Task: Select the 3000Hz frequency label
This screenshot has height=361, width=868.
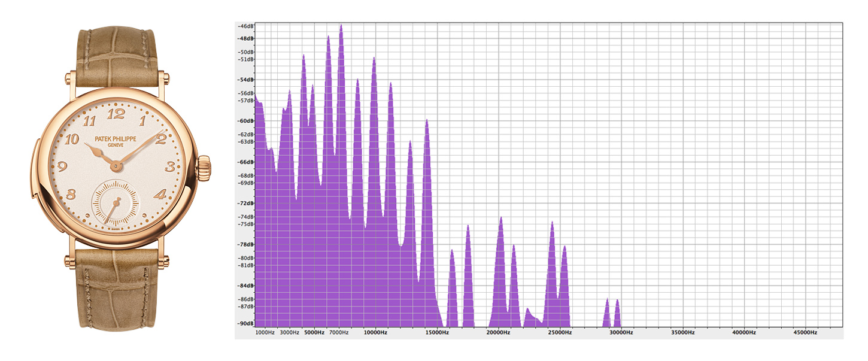Action: [x=290, y=332]
